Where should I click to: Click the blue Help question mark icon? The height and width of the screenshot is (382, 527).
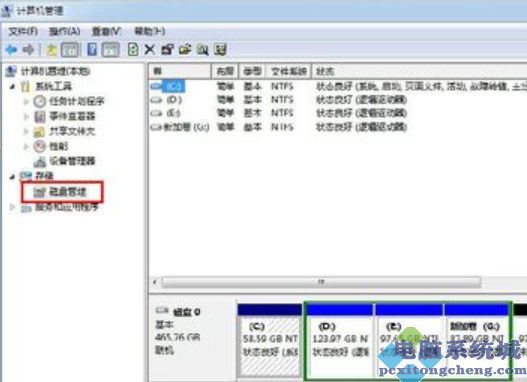point(92,50)
